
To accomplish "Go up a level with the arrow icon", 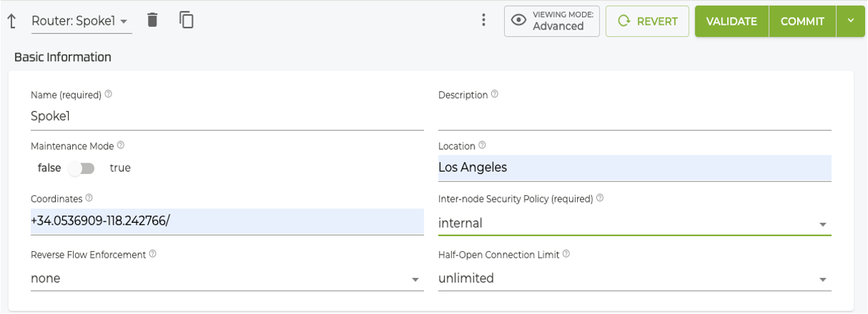I will pyautogui.click(x=12, y=21).
